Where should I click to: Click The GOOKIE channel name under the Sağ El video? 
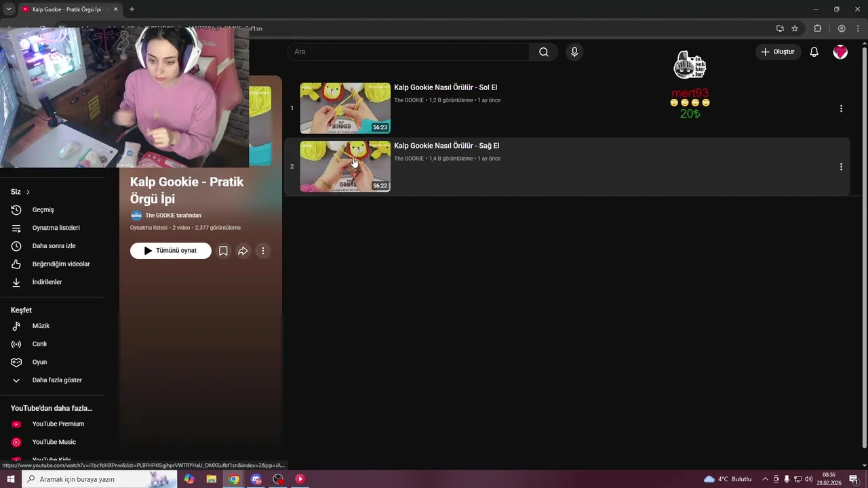[x=409, y=159]
